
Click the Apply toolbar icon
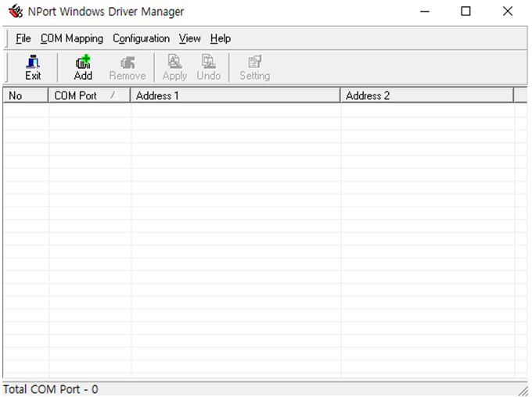coord(174,67)
